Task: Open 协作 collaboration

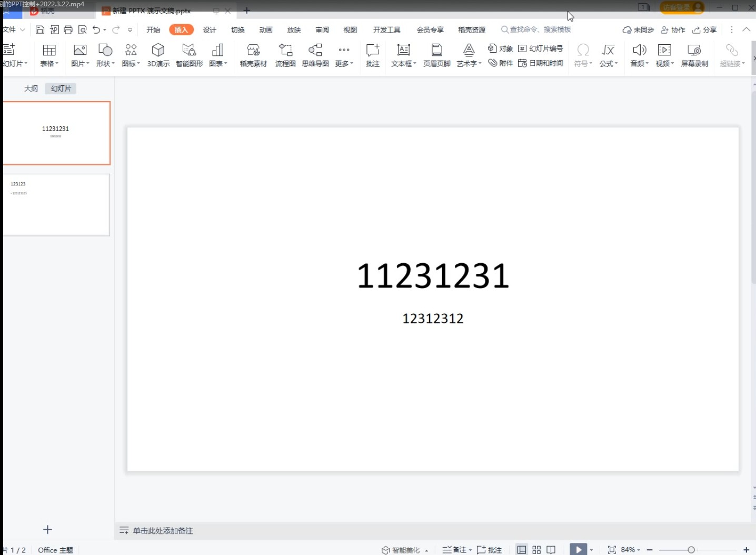Action: tap(673, 29)
